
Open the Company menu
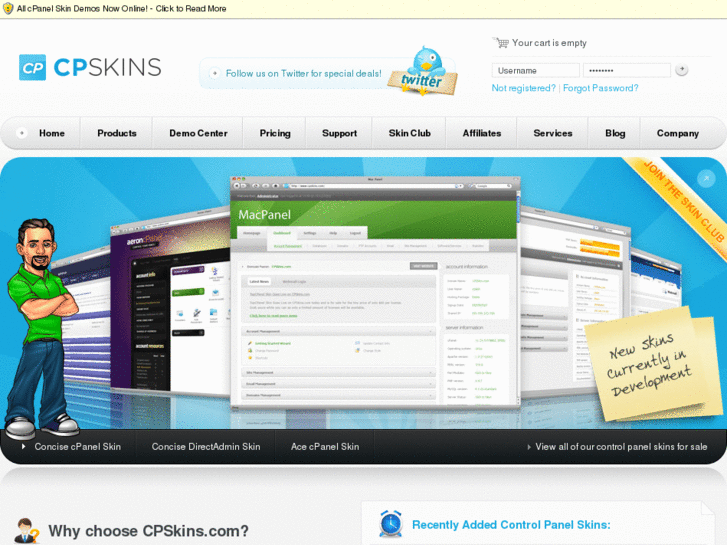point(678,134)
